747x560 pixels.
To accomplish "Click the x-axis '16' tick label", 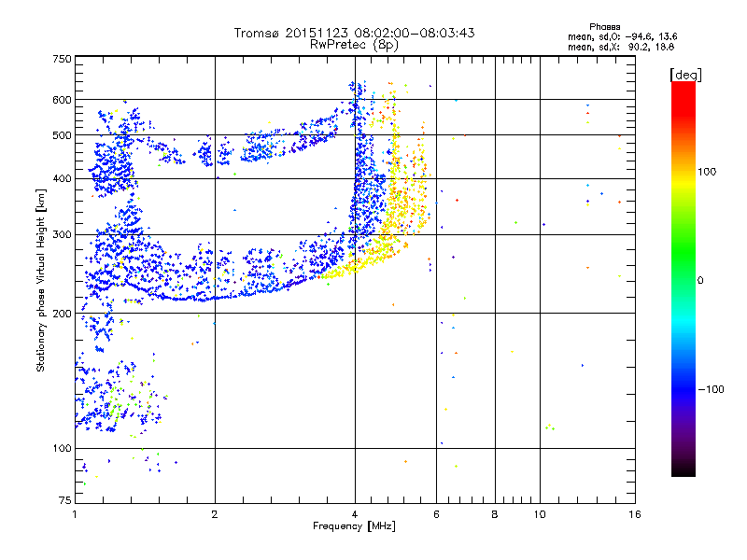I will pos(635,514).
